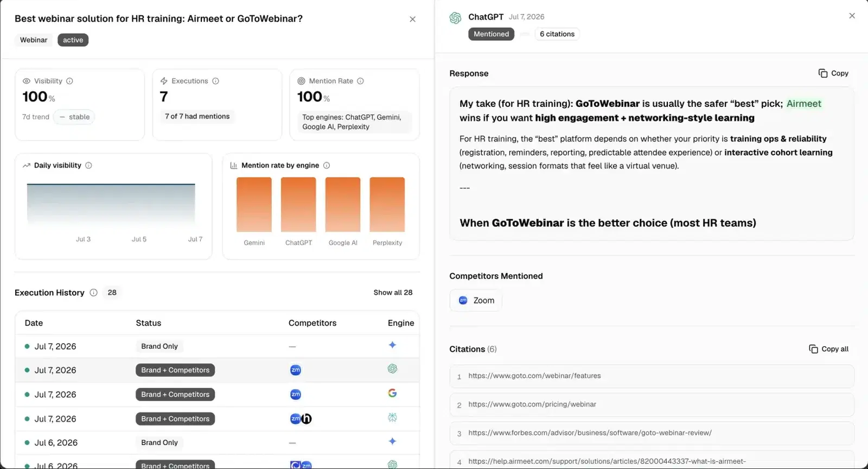Image resolution: width=868 pixels, height=469 pixels.
Task: Click info icon by Mention rate by engine
Action: pos(327,166)
